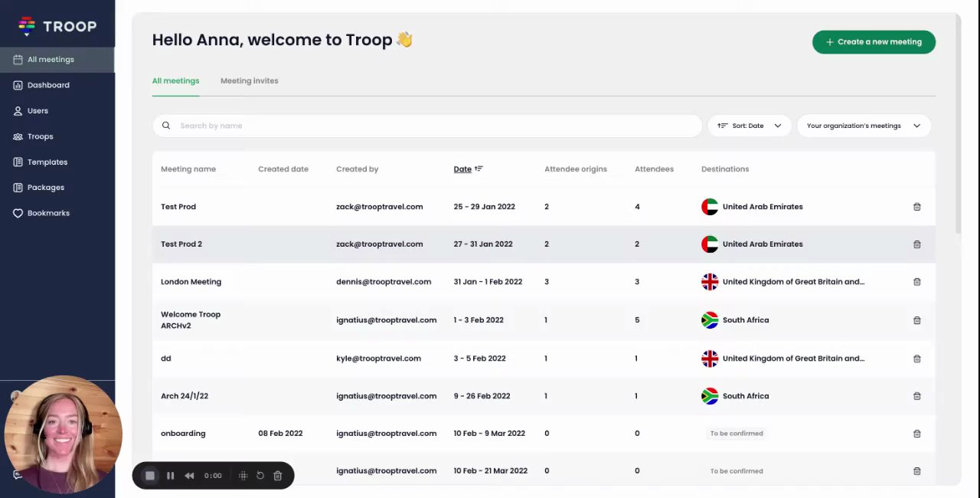Open the Arch 24/1/22 meeting
The height and width of the screenshot is (498, 980).
tap(185, 396)
